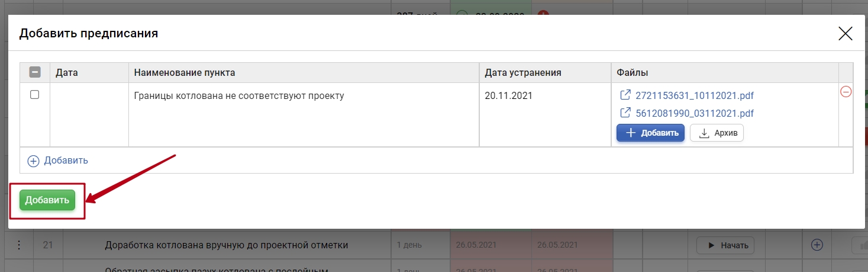This screenshot has height=272, width=868.
Task: Open file 5612081990_03112021.pdf
Action: 694,113
